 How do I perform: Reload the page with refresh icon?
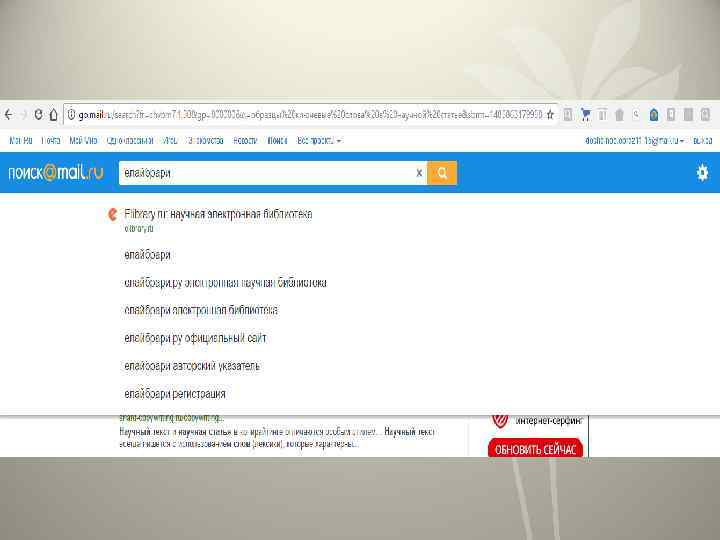click(x=39, y=114)
